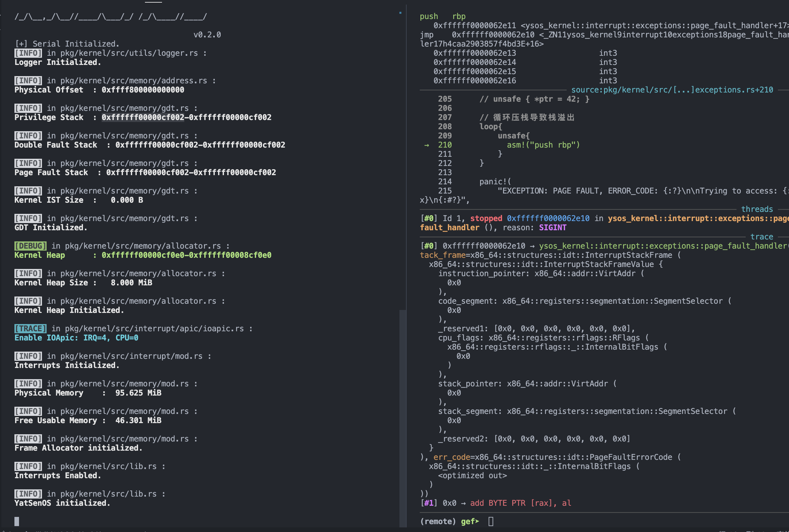Click the 'SIGINT' stop reason
The image size is (789, 532).
553,227
